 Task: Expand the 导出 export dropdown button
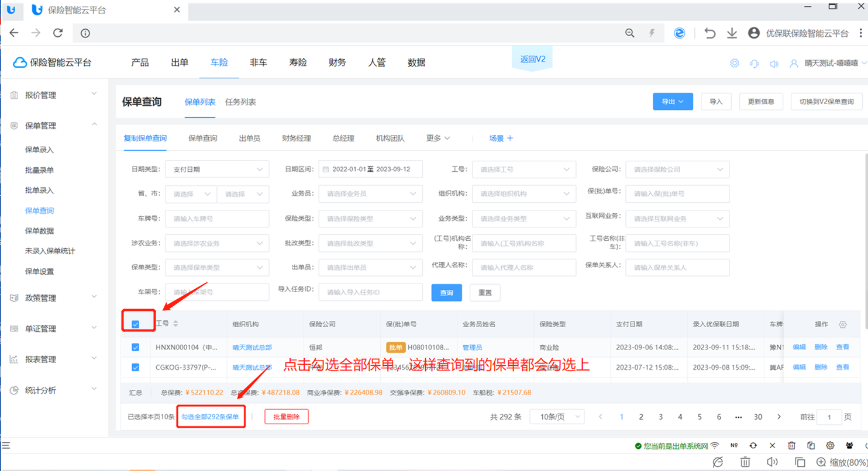673,101
